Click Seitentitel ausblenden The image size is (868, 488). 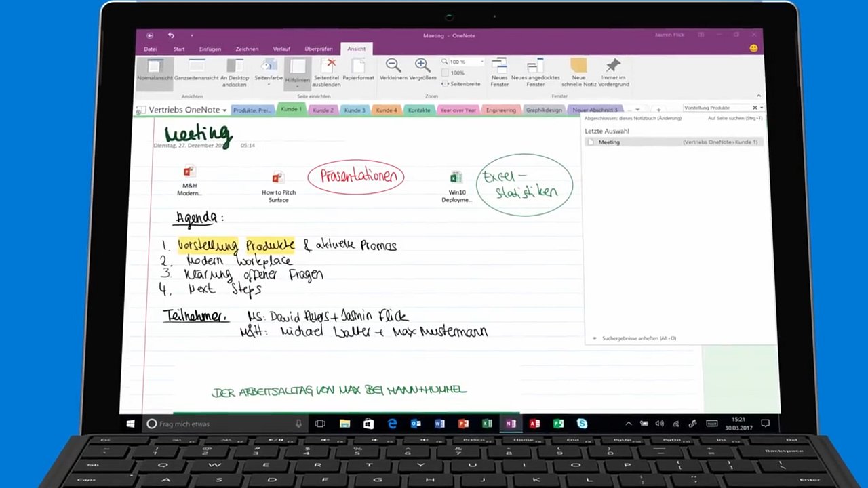pyautogui.click(x=326, y=73)
